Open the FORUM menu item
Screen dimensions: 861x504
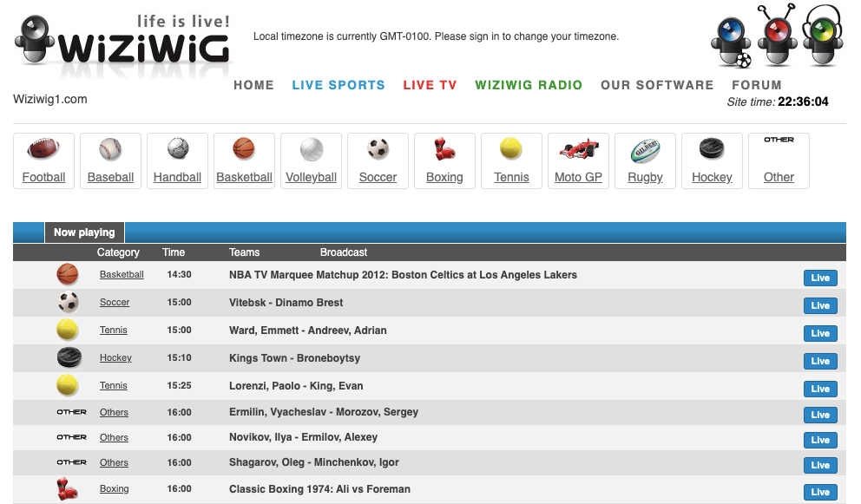click(x=757, y=85)
